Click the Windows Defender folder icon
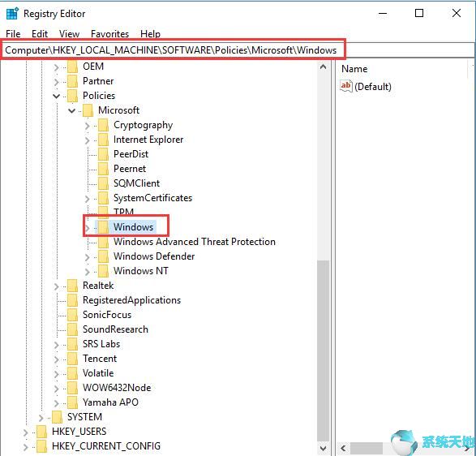Viewport: 476px width, 456px height. (103, 256)
